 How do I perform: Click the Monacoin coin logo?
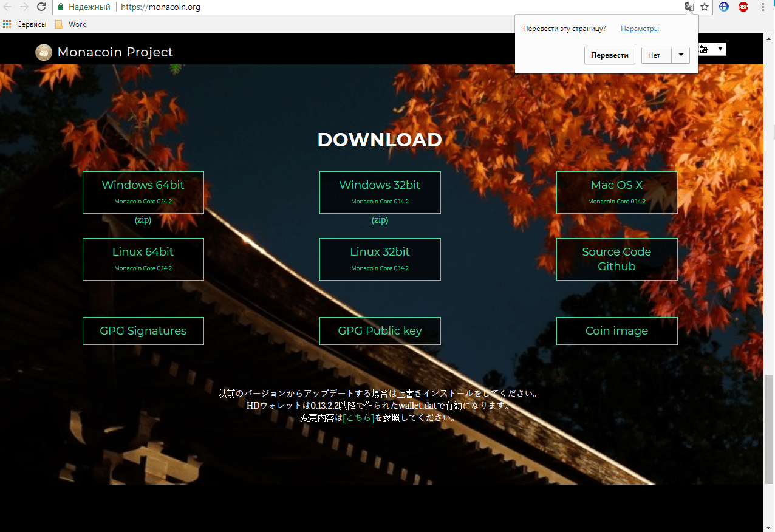tap(44, 52)
